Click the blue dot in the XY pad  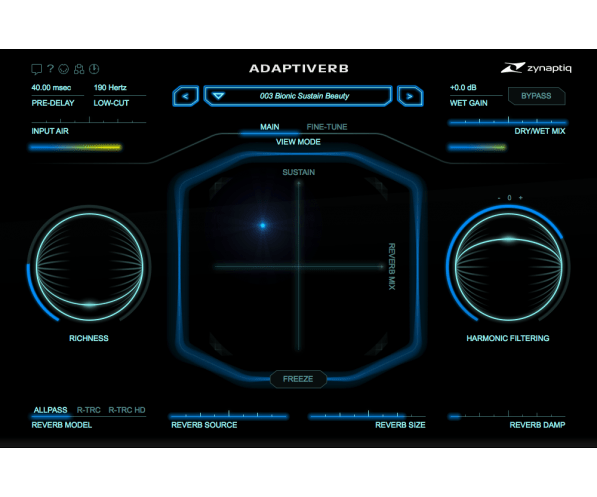click(x=263, y=225)
